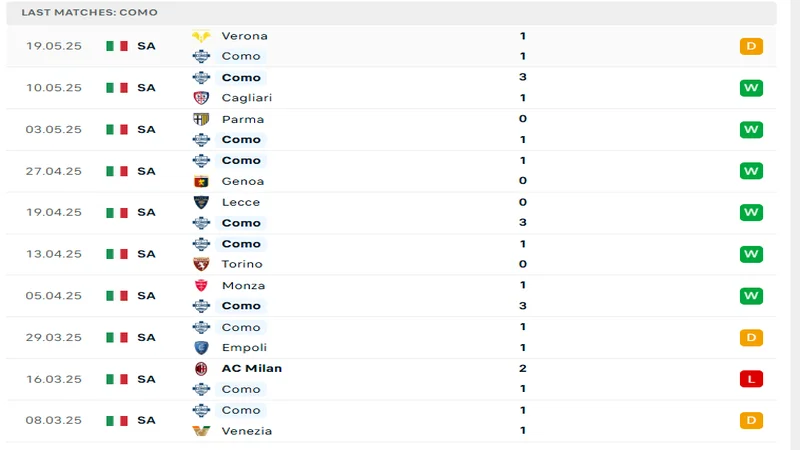Click the Genoa club crest icon

201,181
